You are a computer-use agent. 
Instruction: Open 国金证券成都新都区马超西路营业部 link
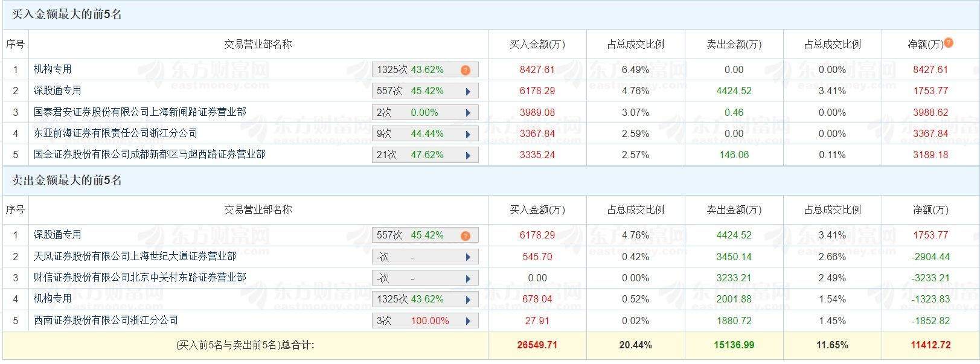point(149,155)
